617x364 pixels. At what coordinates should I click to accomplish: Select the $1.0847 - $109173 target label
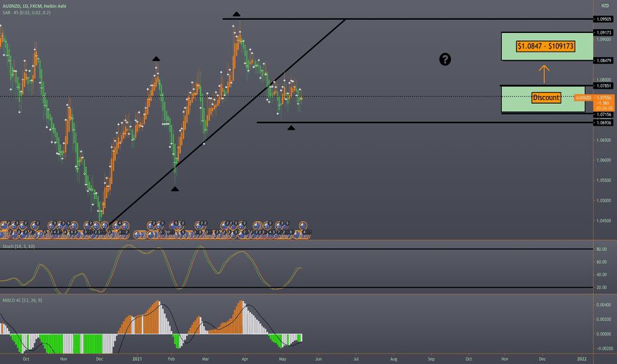click(x=546, y=46)
